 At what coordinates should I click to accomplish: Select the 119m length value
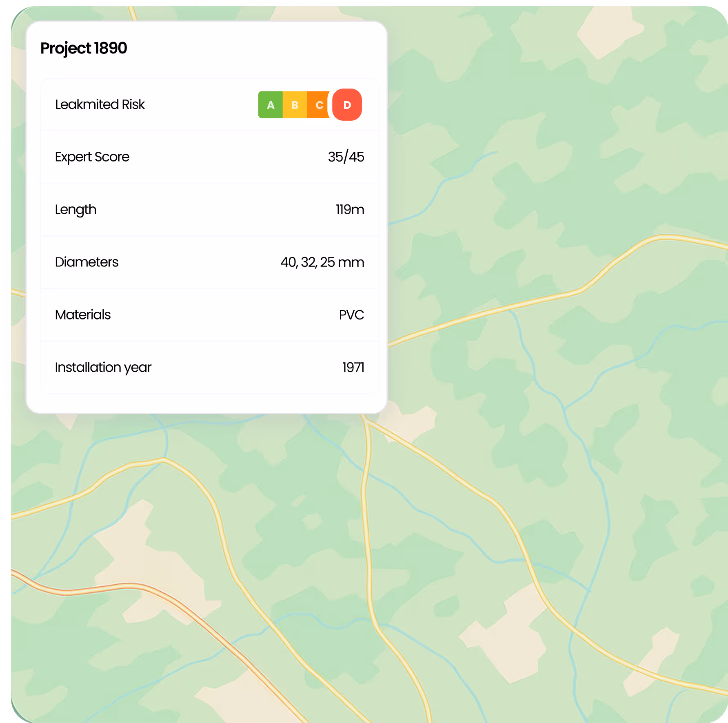(350, 210)
